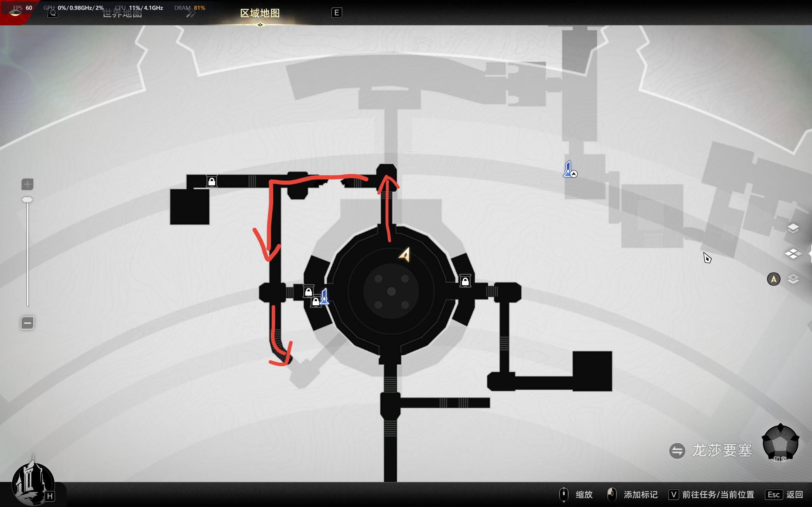The height and width of the screenshot is (507, 812).
Task: Click the blue teleport beacon beside central chamber
Action: 325,296
